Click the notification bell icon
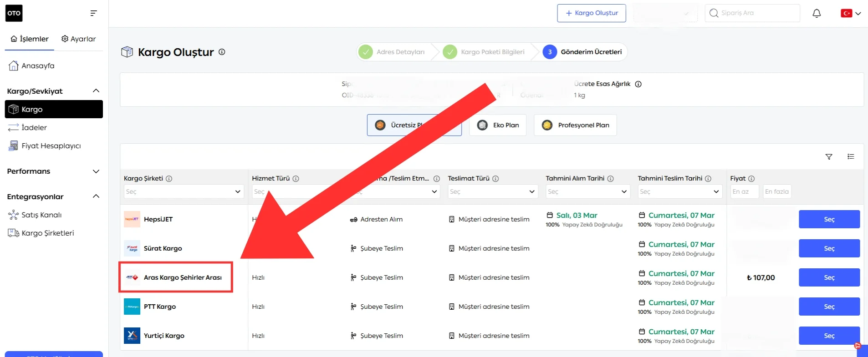The width and height of the screenshot is (868, 357). click(817, 13)
